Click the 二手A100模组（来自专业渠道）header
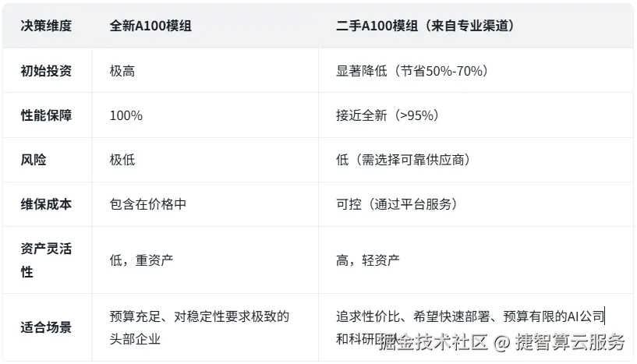Viewport: 637px width, 364px height. click(x=424, y=26)
